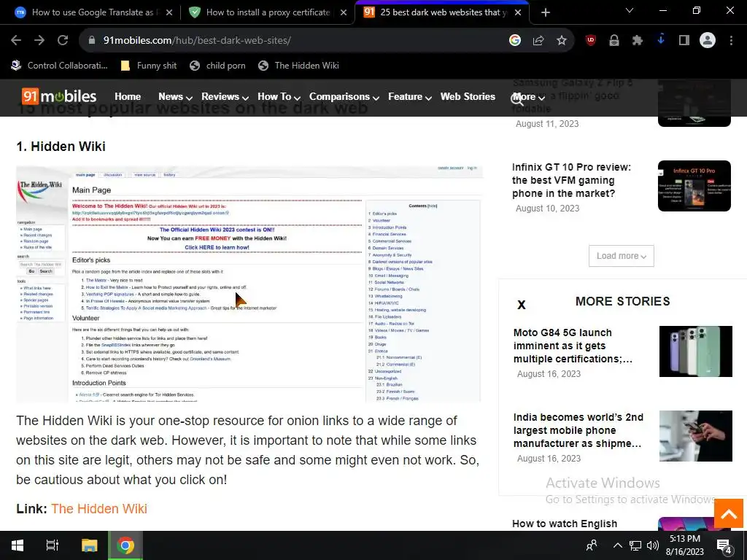Open the network status icon
The image size is (747, 560).
[x=635, y=545]
